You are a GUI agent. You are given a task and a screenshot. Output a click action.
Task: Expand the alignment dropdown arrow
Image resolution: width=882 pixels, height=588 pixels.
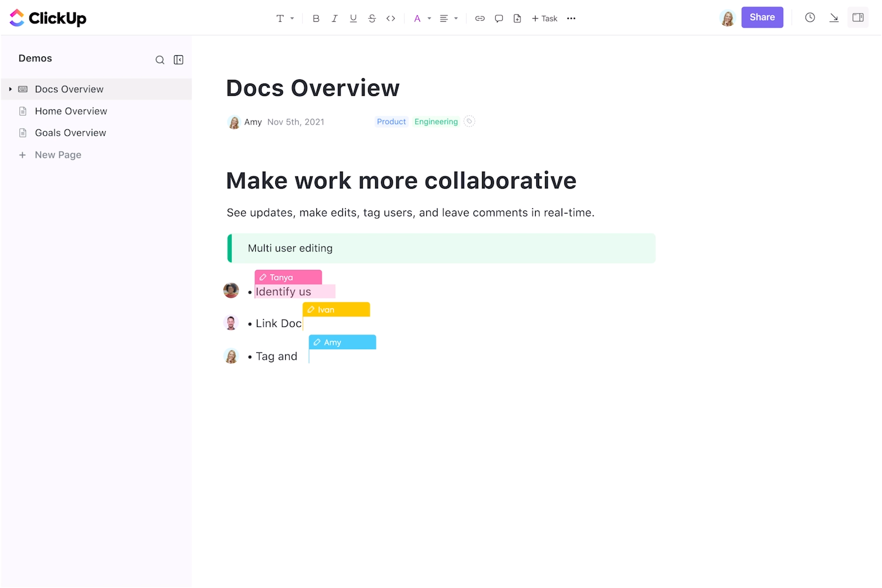pyautogui.click(x=456, y=19)
